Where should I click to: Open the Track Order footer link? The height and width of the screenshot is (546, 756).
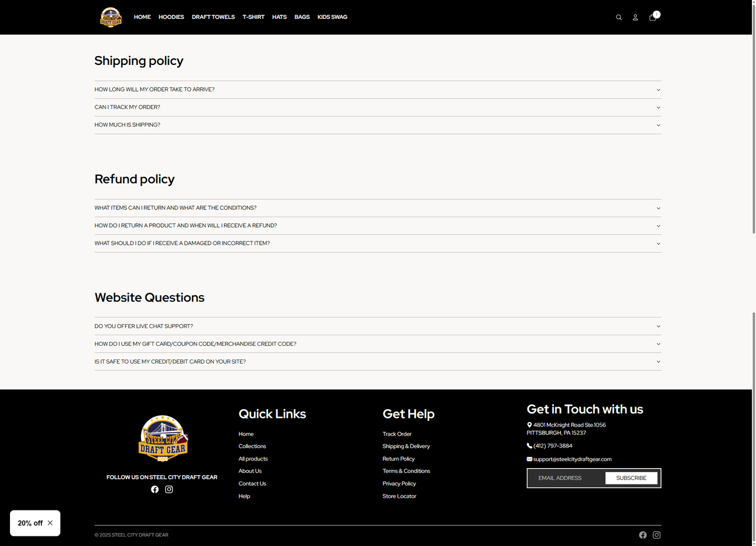coord(397,434)
